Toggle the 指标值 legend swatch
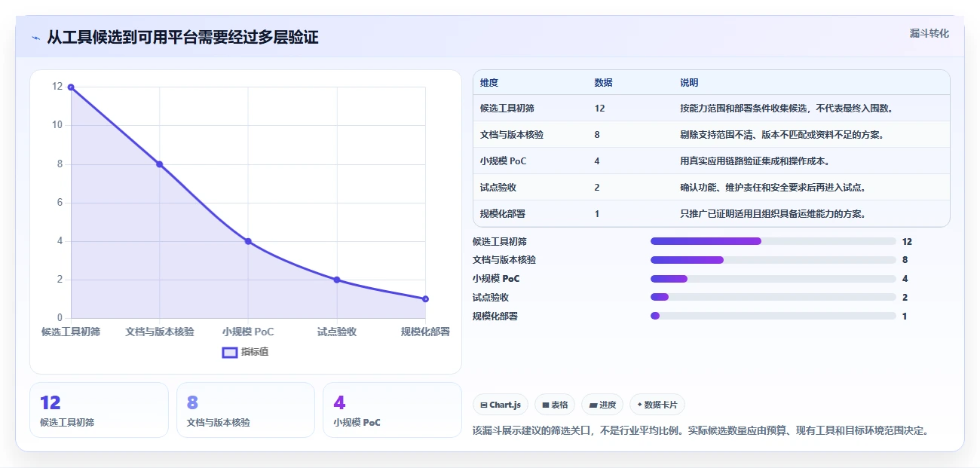This screenshot has width=980, height=468. [230, 352]
